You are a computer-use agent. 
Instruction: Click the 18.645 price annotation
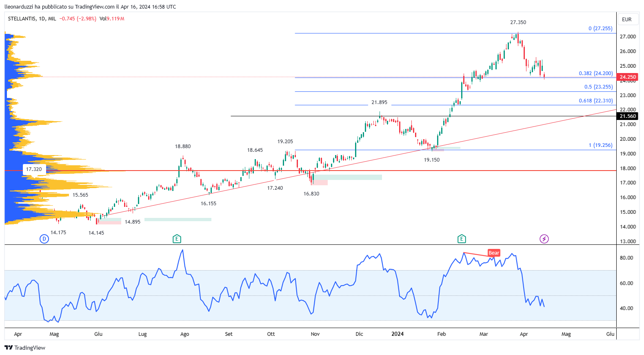coord(255,150)
